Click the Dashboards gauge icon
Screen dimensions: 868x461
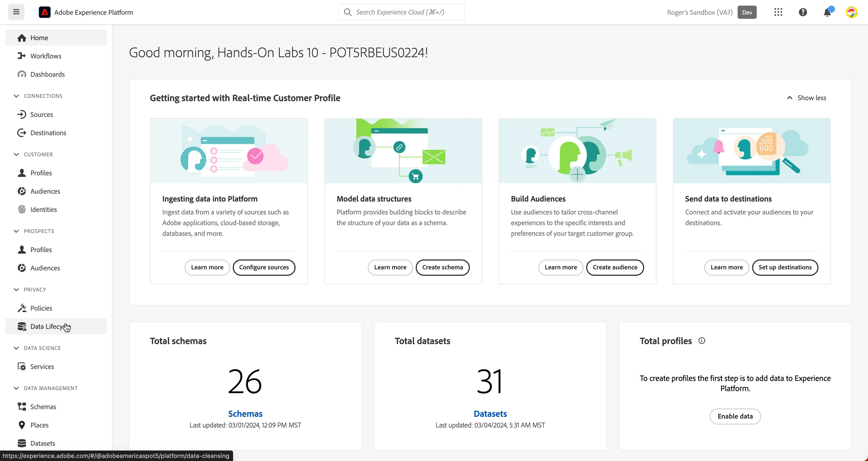tap(22, 74)
